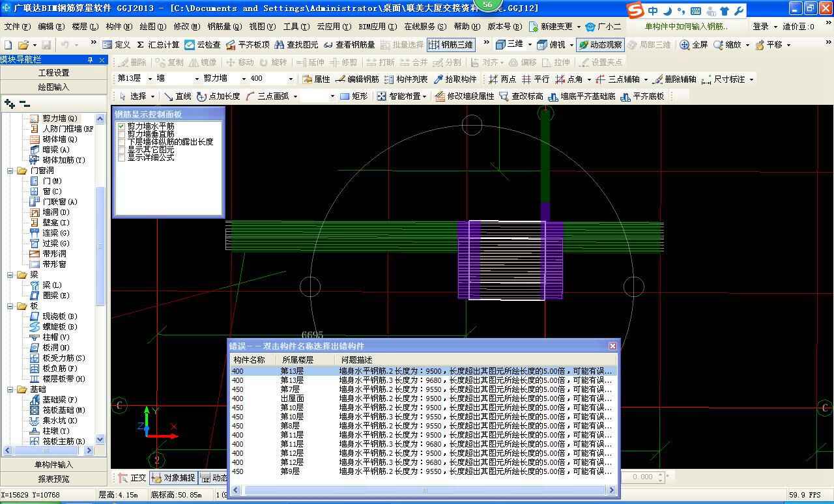Select 平行 parallel axis tool

click(x=536, y=79)
